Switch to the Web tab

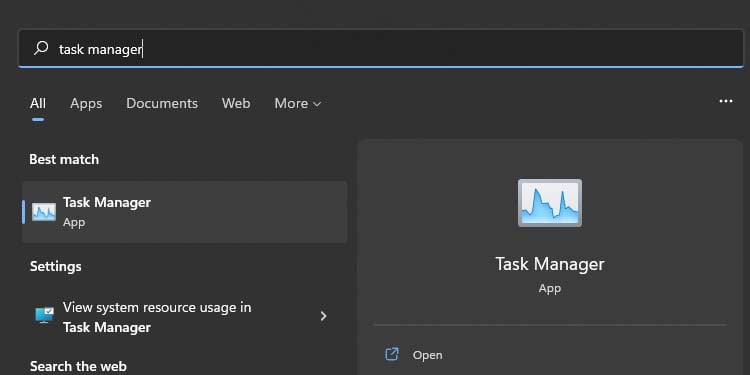pos(236,103)
